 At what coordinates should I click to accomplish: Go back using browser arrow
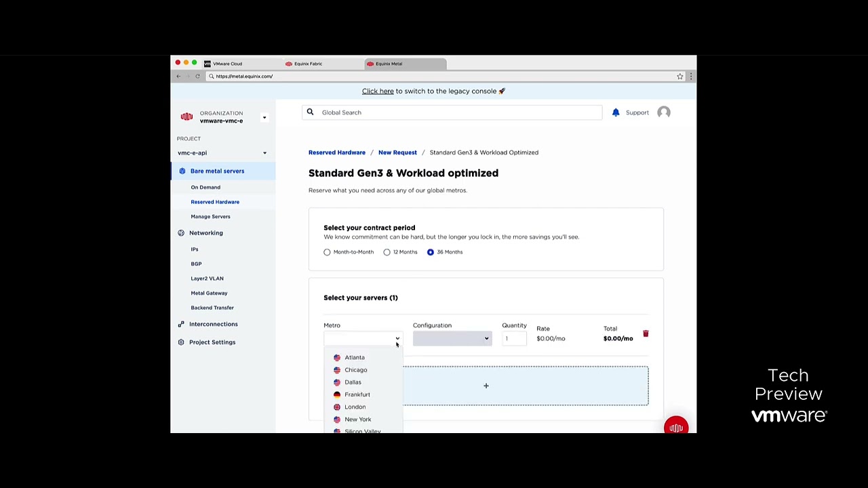(178, 77)
